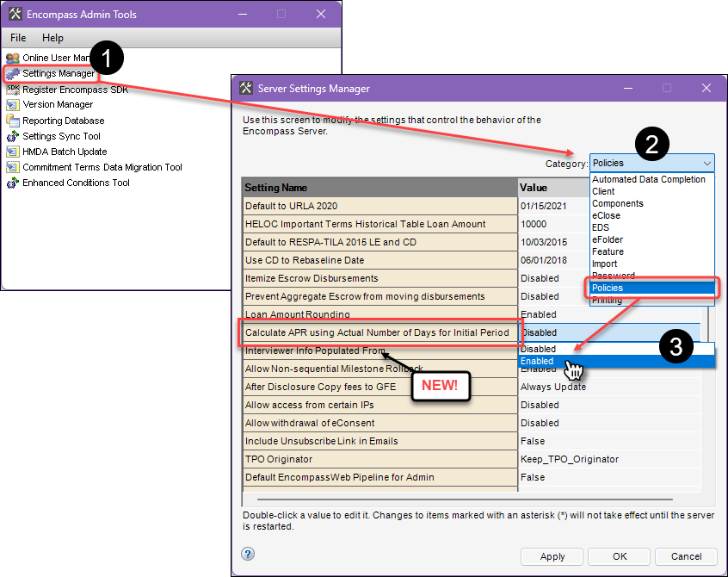This screenshot has width=728, height=577.
Task: Click the Server Settings Manager title icon
Action: coord(246,88)
